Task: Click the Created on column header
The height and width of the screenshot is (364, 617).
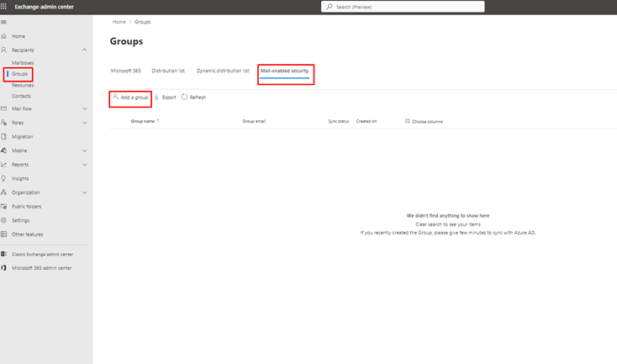Action: point(367,121)
